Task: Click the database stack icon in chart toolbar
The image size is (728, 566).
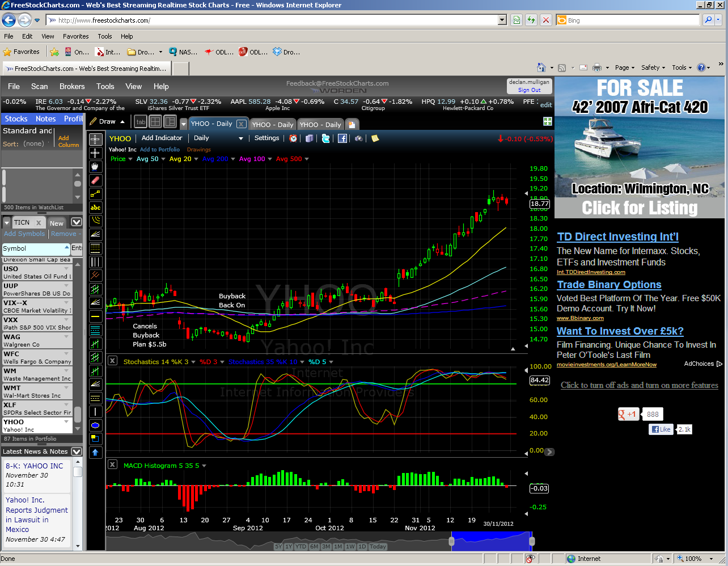Action: click(x=309, y=138)
